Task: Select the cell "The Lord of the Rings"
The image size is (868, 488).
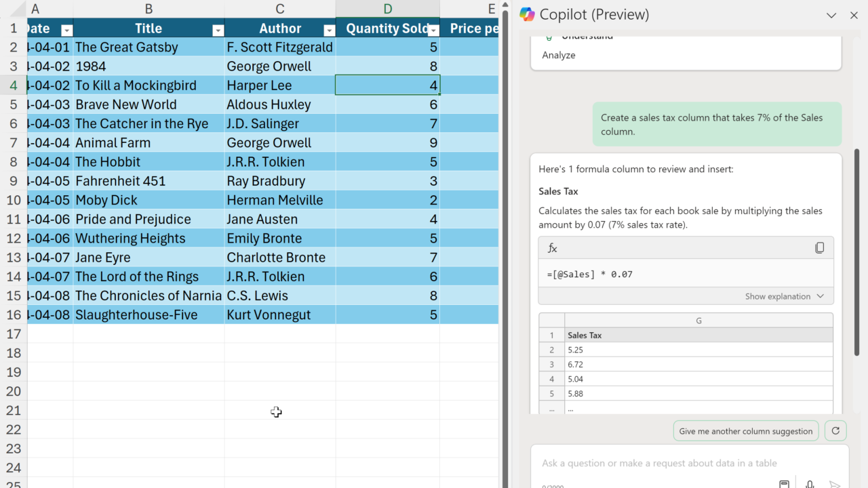Action: [149, 277]
